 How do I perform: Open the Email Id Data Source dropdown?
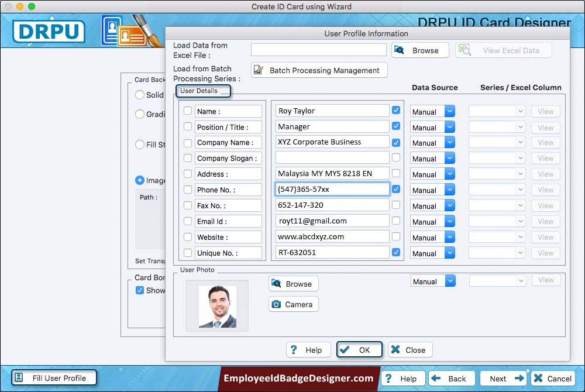point(432,222)
